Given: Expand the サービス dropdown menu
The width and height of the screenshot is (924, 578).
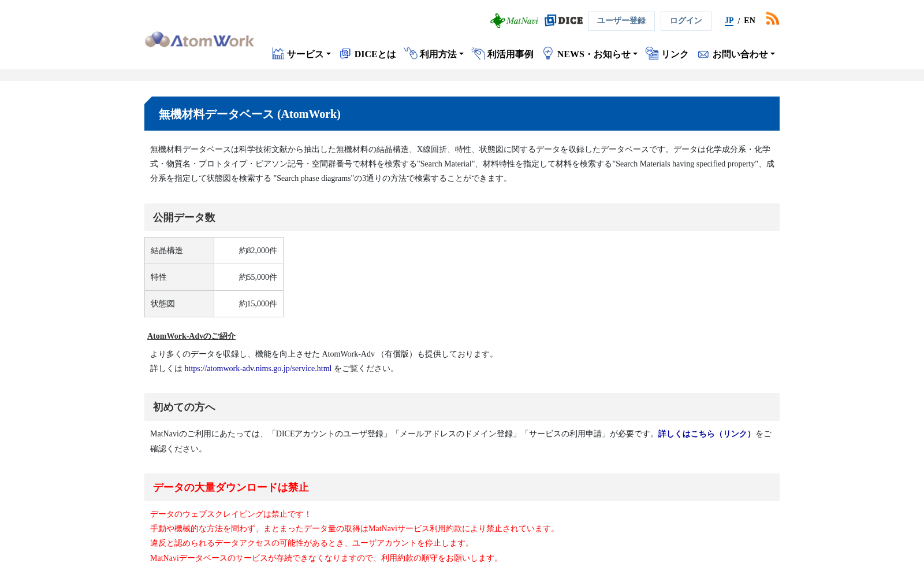Looking at the screenshot, I should (308, 54).
